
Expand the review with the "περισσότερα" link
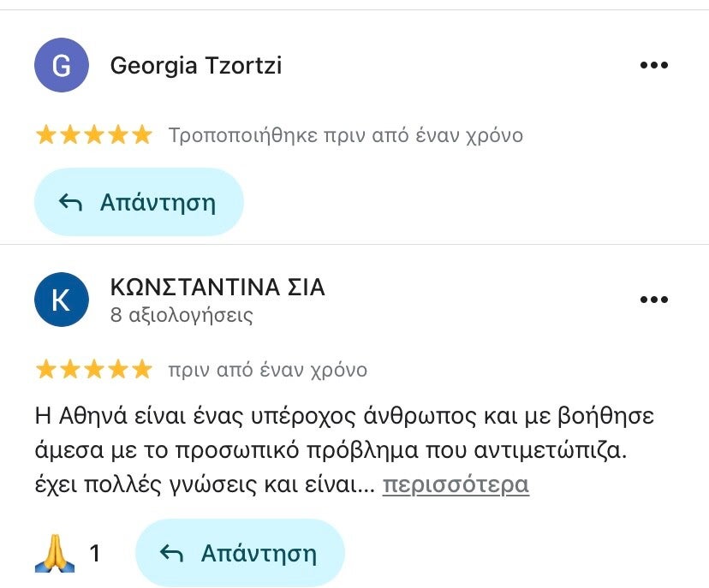click(456, 484)
